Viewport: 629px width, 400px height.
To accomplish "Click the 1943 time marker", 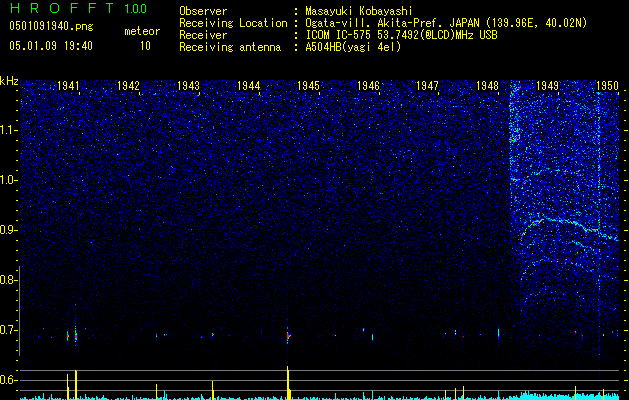I will click(188, 85).
